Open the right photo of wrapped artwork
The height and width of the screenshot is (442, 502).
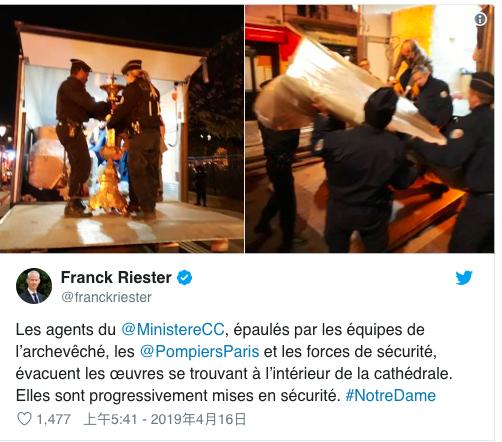click(x=370, y=129)
